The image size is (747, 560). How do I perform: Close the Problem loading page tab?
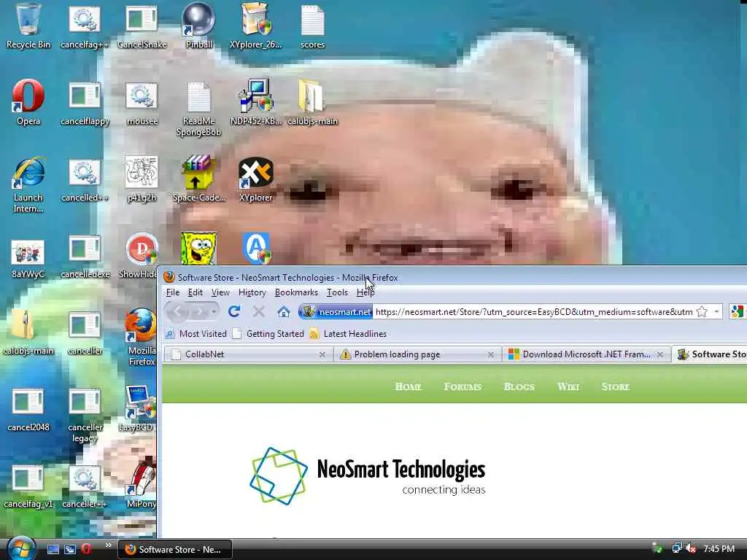[x=491, y=354]
